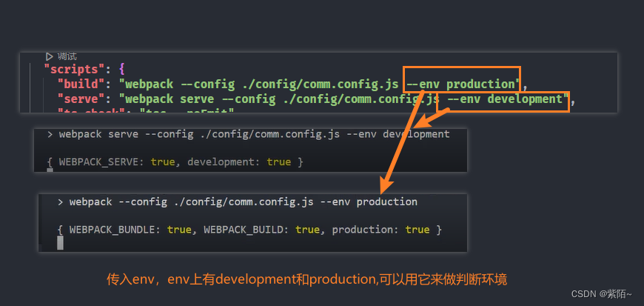This screenshot has width=644, height=306.
Task: Click the terminal line starting webpack serve
Action: (249, 135)
